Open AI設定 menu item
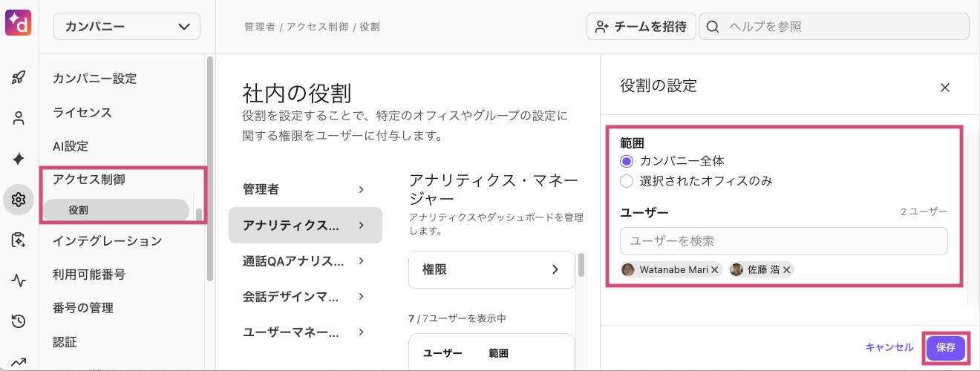 pos(71,147)
